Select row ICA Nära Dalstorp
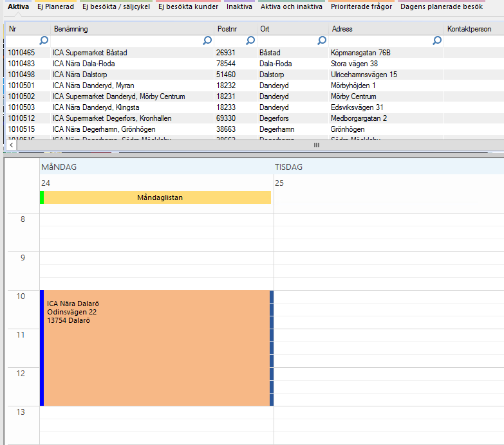 (255, 75)
